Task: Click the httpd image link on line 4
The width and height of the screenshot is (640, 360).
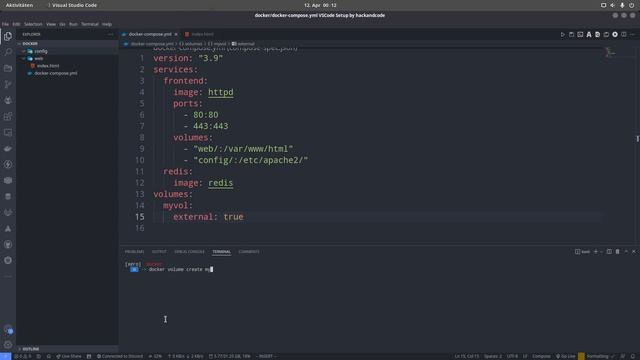Action: (x=221, y=92)
